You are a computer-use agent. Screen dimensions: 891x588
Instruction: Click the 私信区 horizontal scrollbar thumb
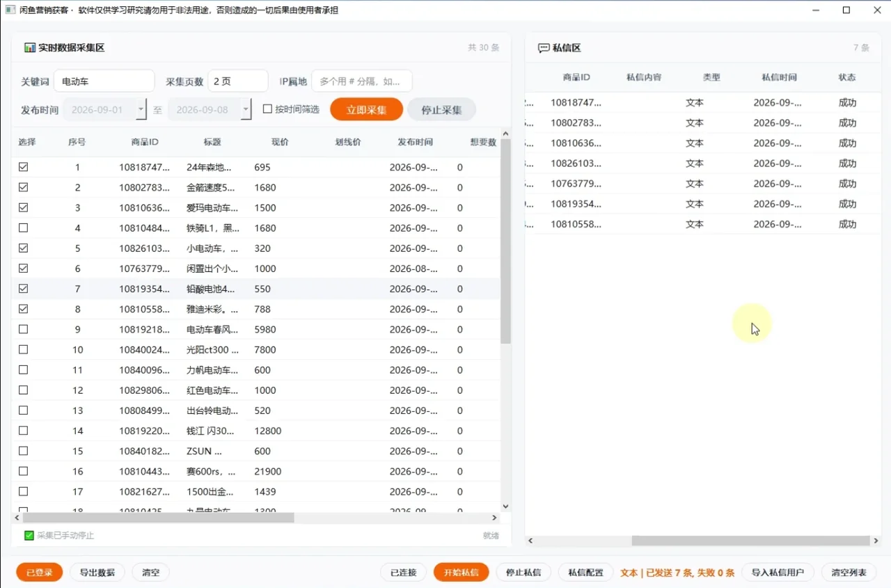click(x=751, y=541)
